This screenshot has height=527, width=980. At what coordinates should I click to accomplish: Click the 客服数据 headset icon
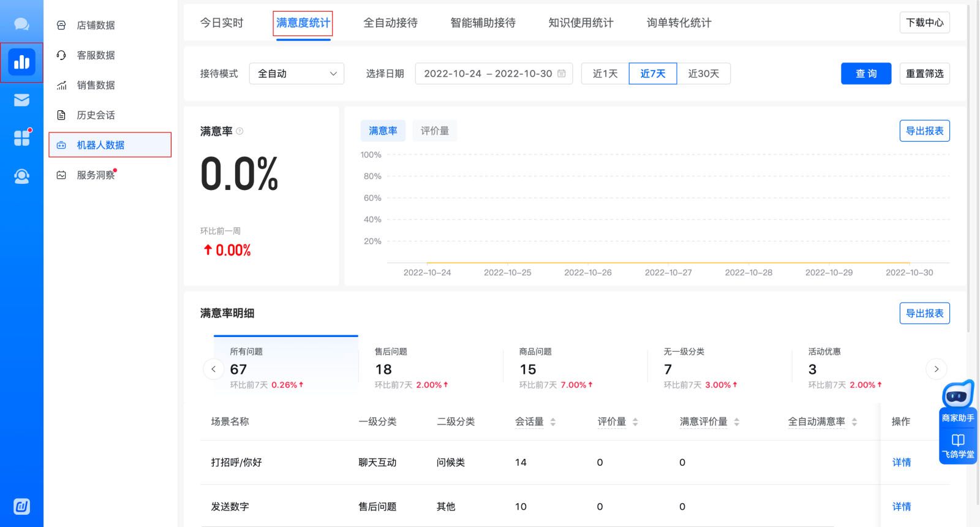61,55
